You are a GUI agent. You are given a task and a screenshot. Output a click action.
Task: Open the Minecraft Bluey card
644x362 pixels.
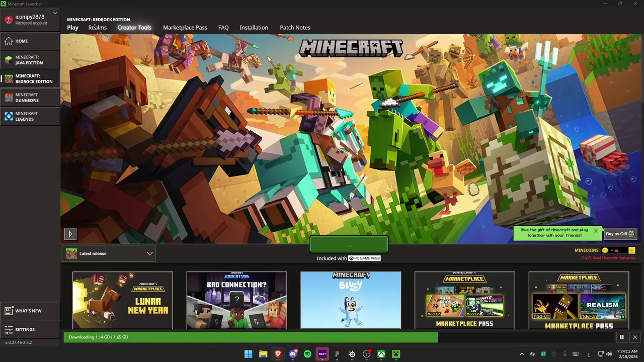tap(351, 301)
